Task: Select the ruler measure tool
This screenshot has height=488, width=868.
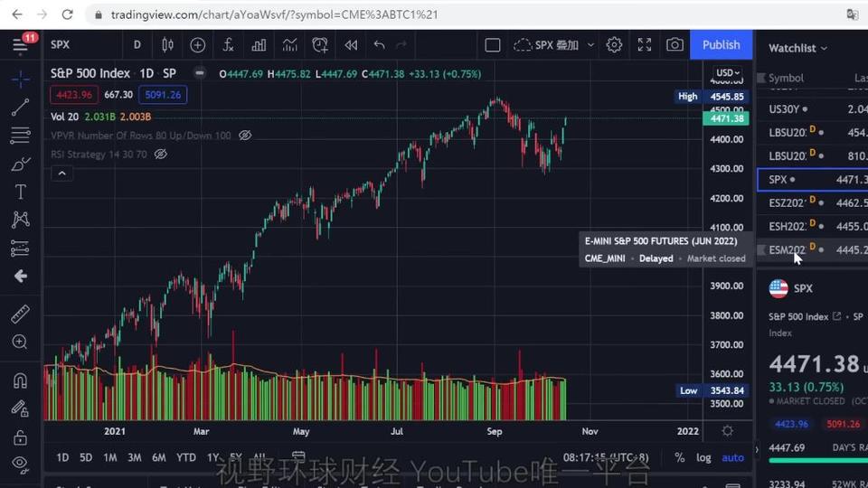Action: (20, 314)
